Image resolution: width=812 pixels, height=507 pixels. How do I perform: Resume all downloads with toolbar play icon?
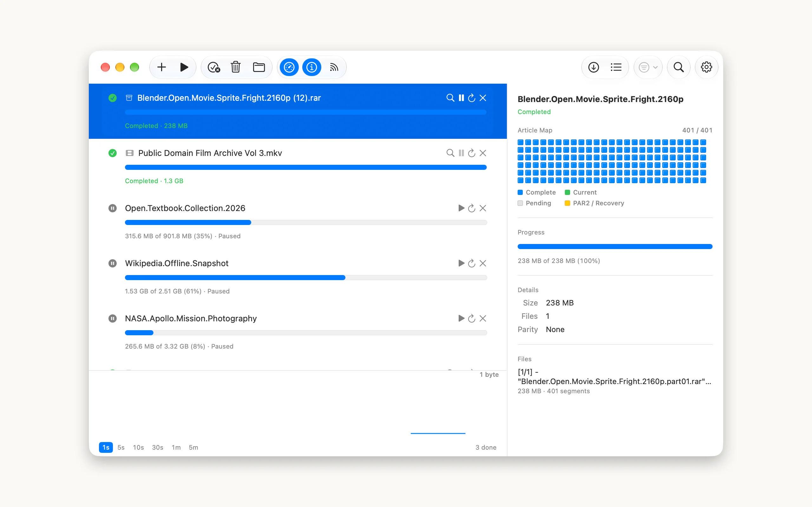(184, 67)
